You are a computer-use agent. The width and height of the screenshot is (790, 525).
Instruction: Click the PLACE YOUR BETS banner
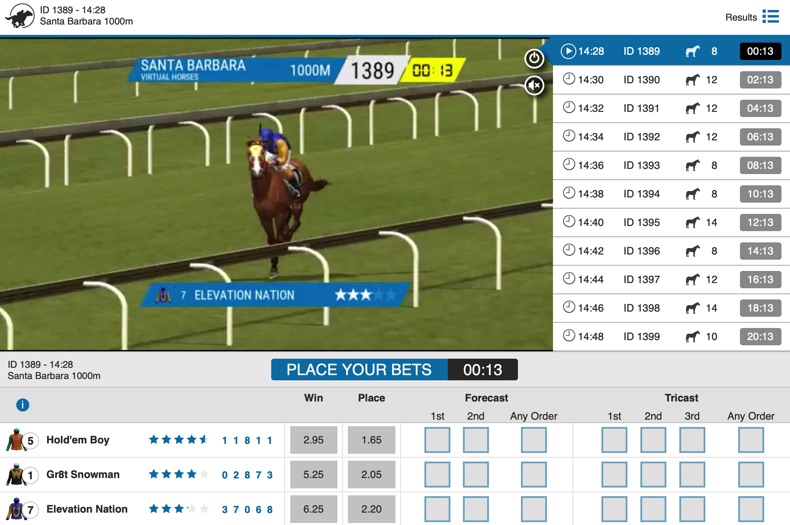click(x=394, y=369)
